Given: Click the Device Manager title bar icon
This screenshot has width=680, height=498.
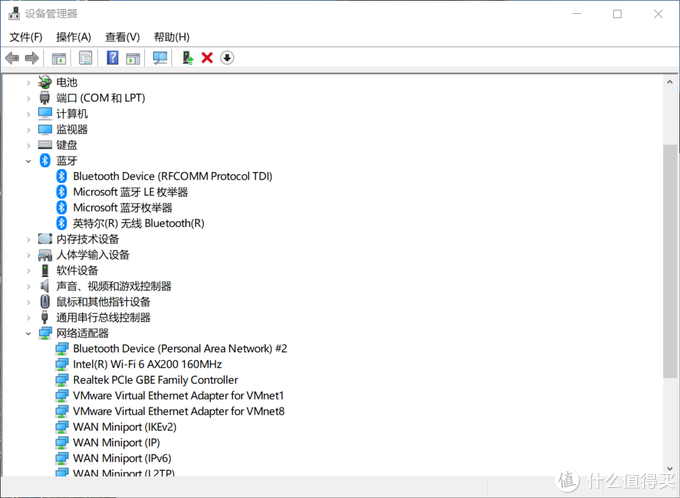Looking at the screenshot, I should tap(14, 13).
